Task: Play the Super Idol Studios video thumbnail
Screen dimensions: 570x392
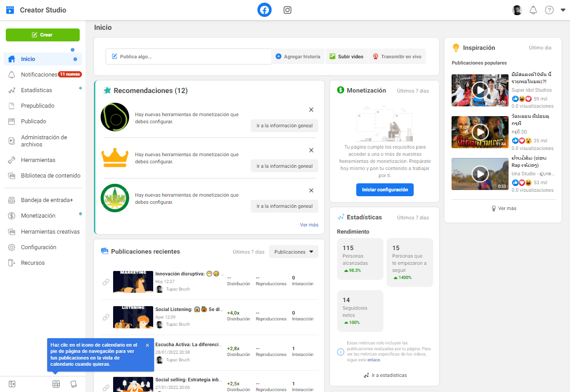Action: (480, 90)
